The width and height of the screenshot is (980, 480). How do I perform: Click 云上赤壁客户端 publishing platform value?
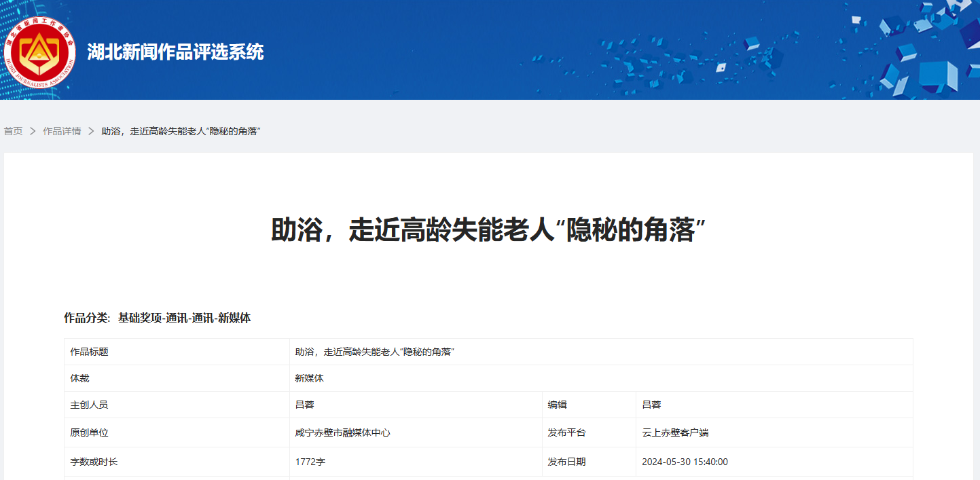coord(675,432)
